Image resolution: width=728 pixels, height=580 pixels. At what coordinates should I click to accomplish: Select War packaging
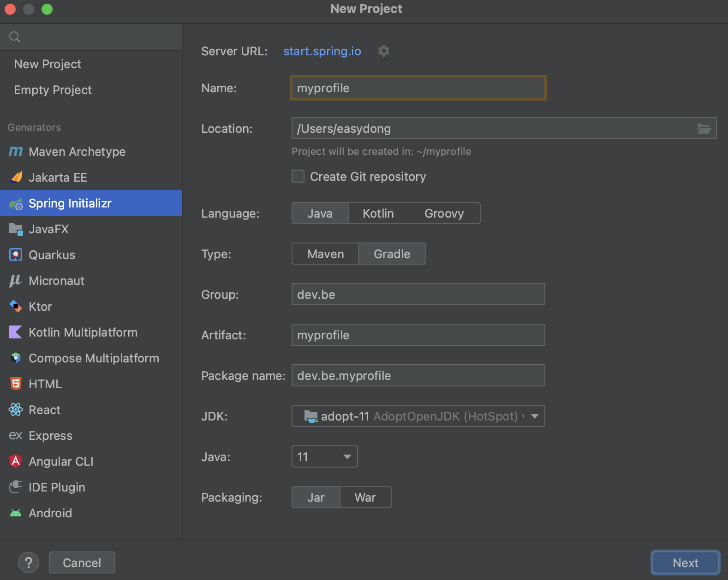(365, 497)
